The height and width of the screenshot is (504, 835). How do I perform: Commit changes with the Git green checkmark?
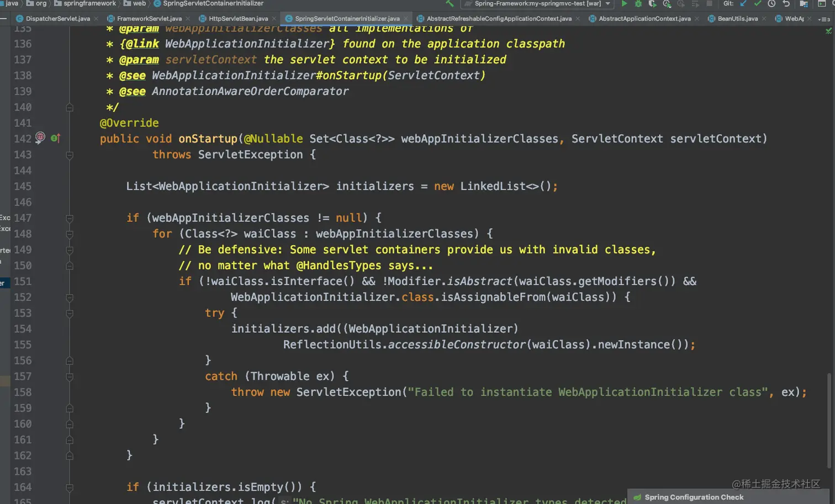[x=758, y=3]
